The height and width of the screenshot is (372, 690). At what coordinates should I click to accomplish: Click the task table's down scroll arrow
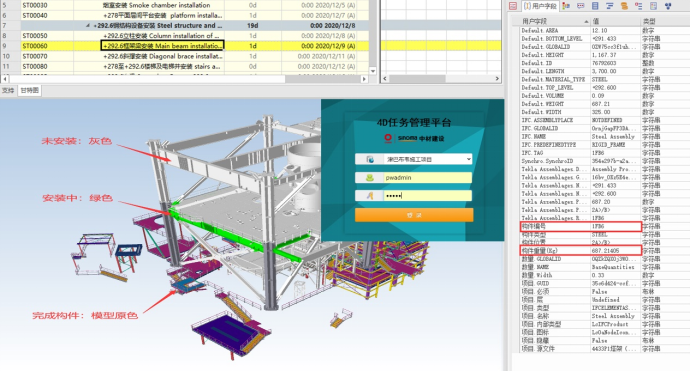pyautogui.click(x=373, y=71)
